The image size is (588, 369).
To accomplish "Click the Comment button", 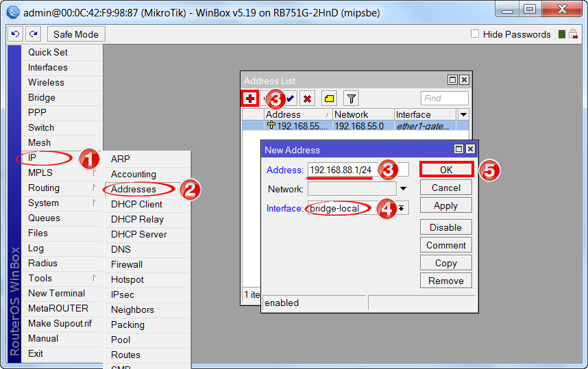I will [446, 245].
